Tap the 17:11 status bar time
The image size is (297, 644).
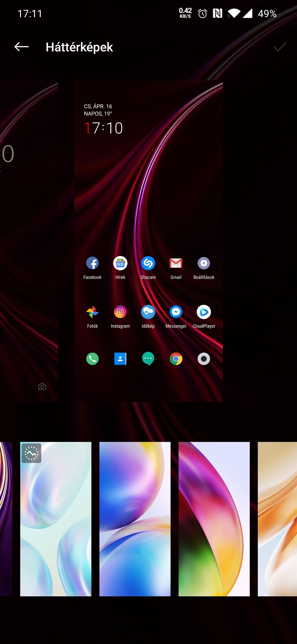point(30,14)
